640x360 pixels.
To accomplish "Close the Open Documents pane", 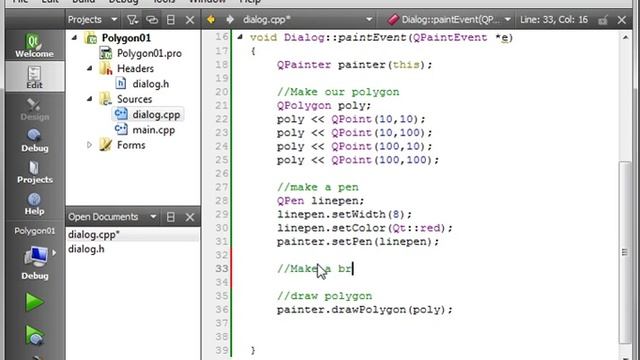I will click(190, 217).
